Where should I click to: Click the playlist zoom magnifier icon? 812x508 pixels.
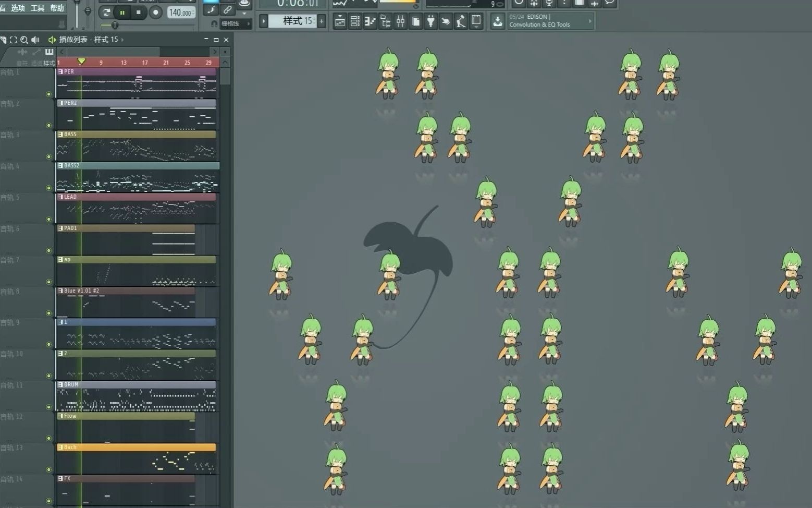[x=24, y=40]
